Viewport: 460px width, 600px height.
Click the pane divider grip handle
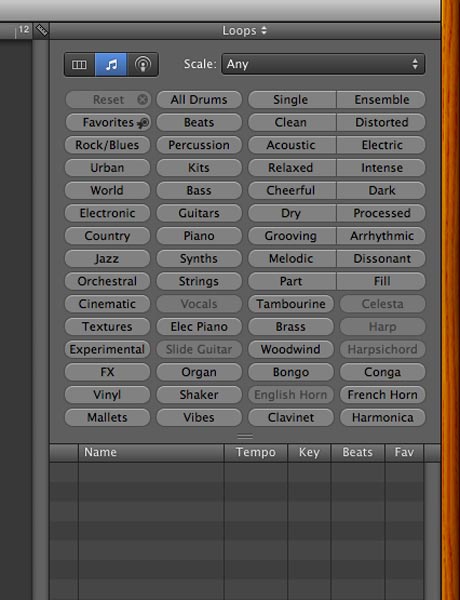coord(245,436)
